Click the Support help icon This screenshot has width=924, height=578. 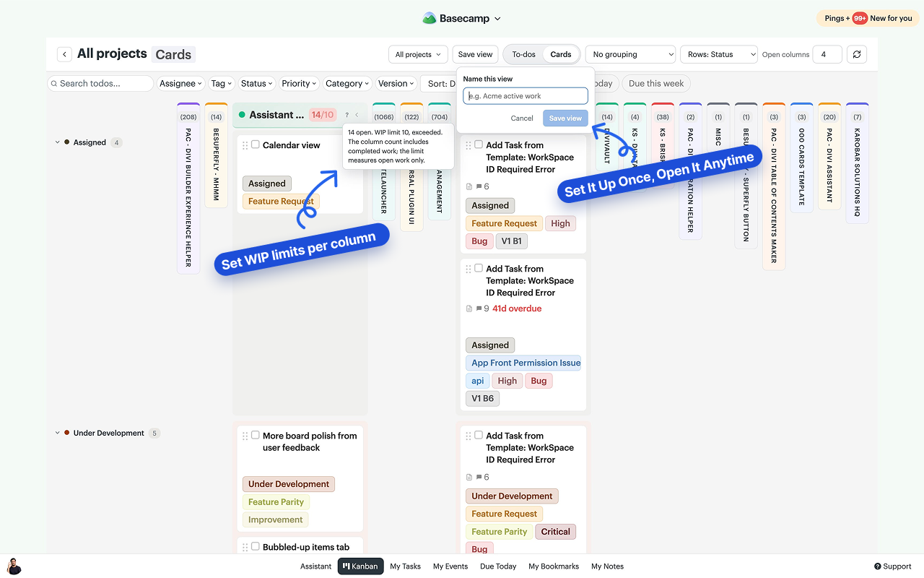[x=878, y=566]
